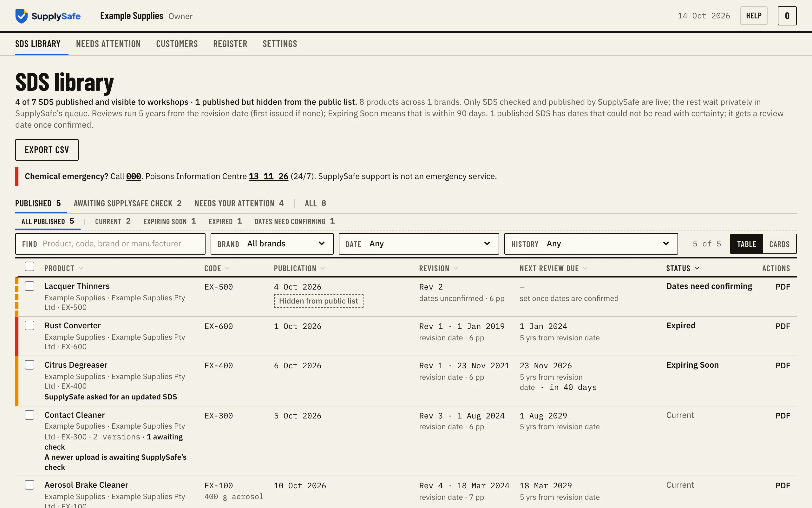Open PDF for Lacquer Thinners
This screenshot has height=508, width=812.
[x=783, y=287]
